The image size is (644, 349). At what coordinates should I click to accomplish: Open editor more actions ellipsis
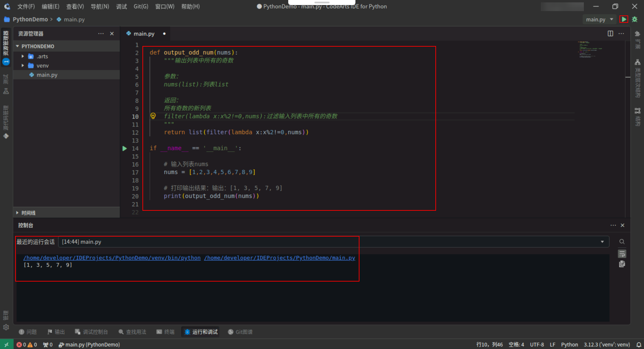click(621, 34)
